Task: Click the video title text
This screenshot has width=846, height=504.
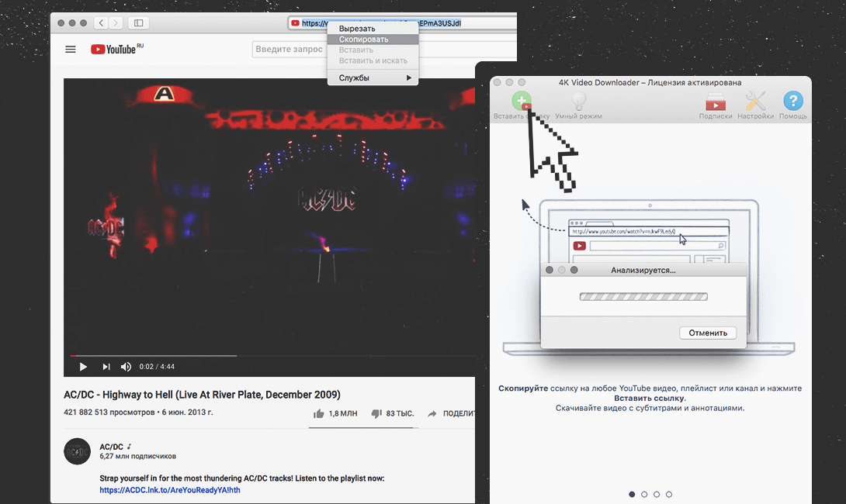Action: click(x=203, y=395)
